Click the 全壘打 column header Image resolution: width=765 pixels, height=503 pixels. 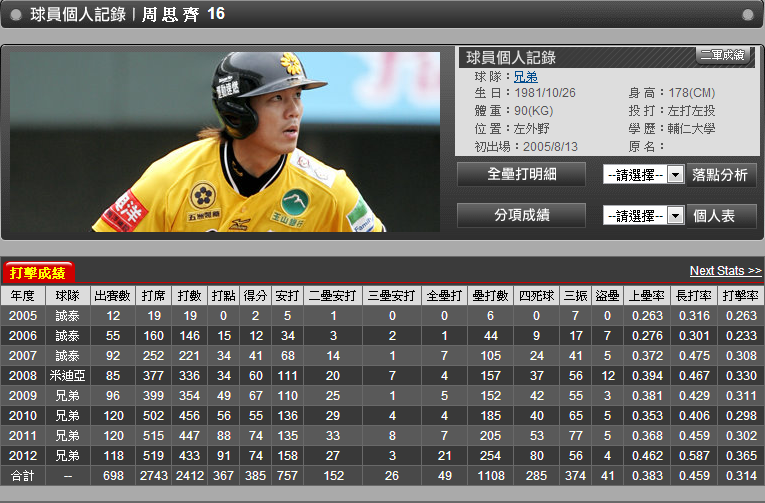click(x=444, y=296)
